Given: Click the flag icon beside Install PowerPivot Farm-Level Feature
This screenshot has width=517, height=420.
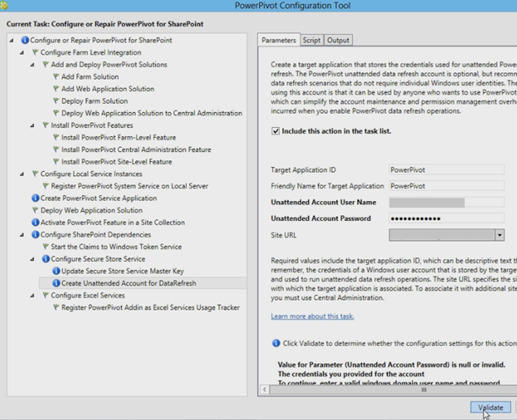Looking at the screenshot, I should [x=56, y=138].
